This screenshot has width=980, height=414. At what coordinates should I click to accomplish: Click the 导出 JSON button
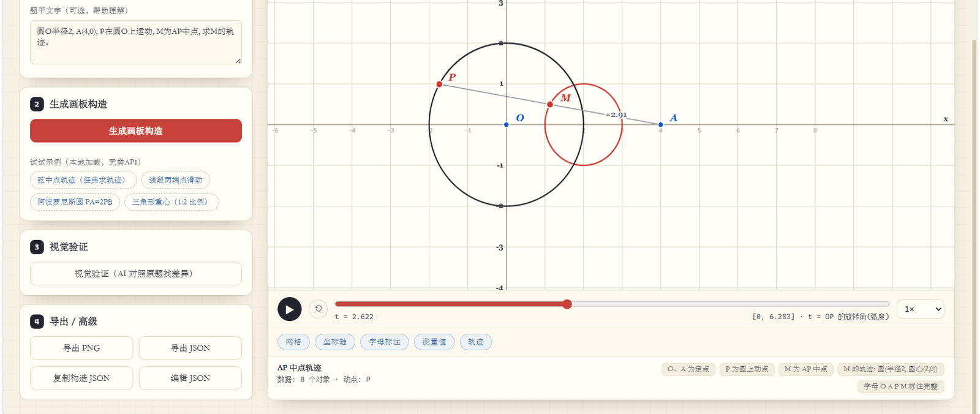point(190,348)
